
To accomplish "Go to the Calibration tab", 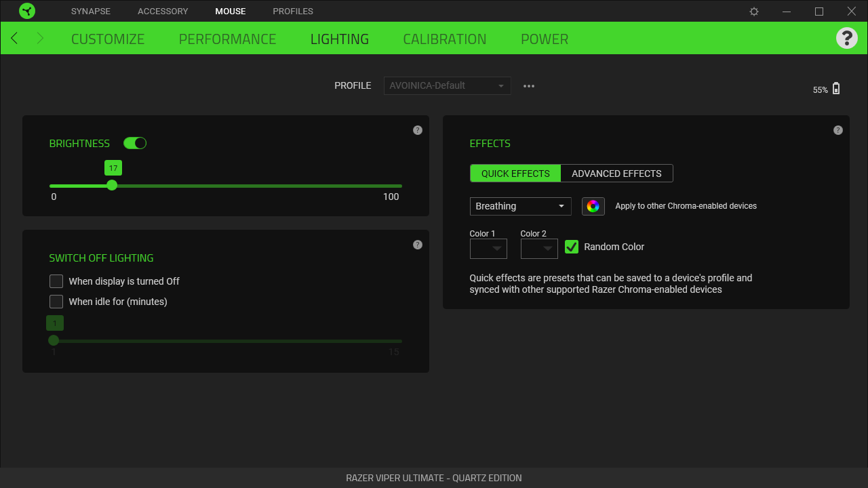I will [444, 39].
